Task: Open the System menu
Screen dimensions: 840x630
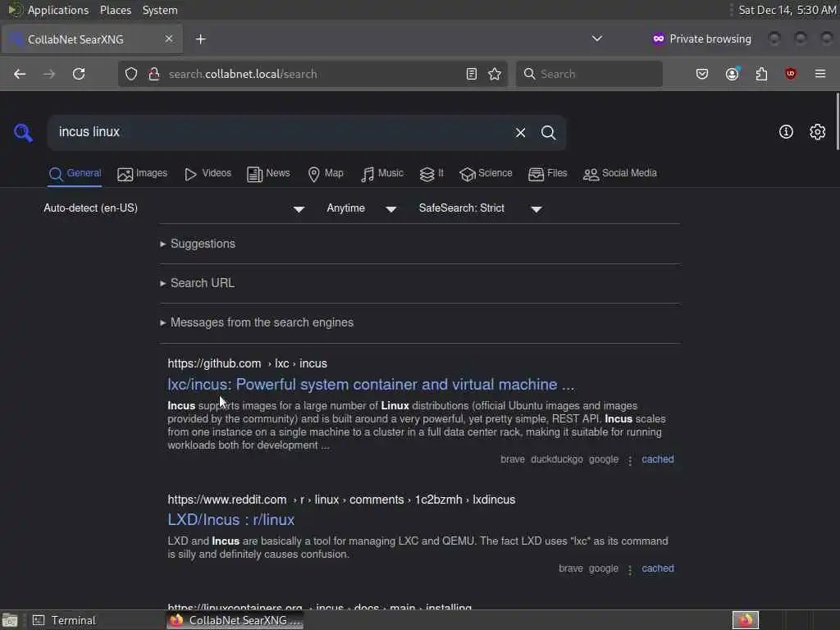Action: (x=160, y=10)
